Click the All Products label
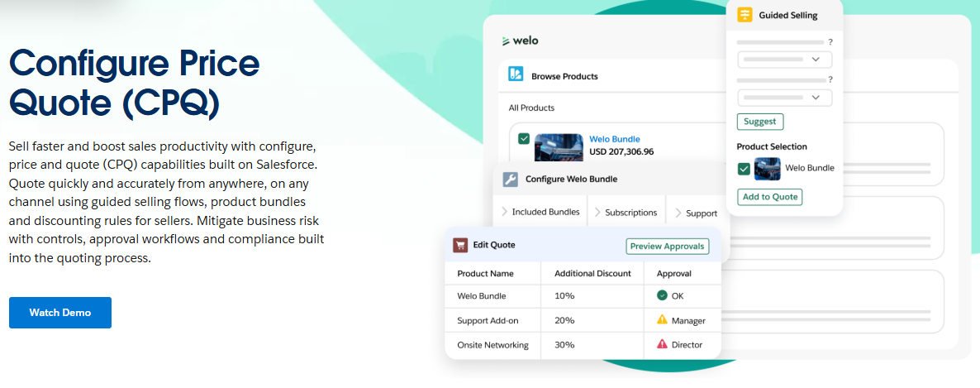The width and height of the screenshot is (980, 388). click(531, 108)
